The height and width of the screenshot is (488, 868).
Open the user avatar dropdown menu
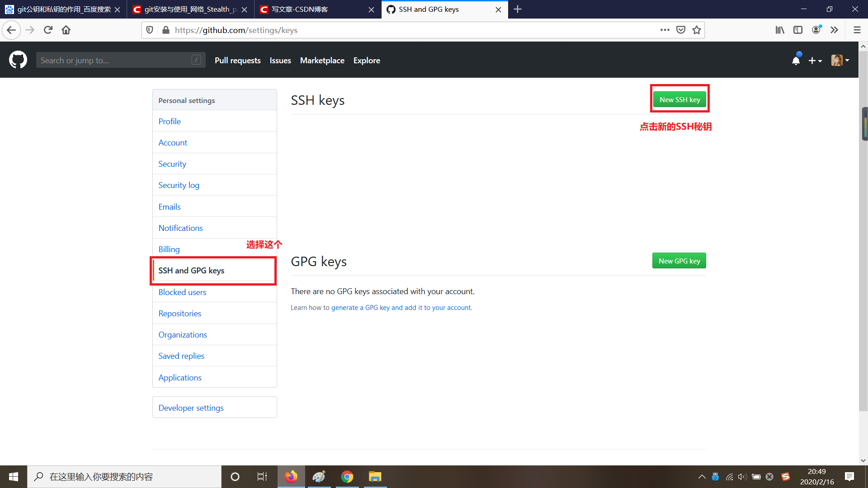tap(840, 61)
